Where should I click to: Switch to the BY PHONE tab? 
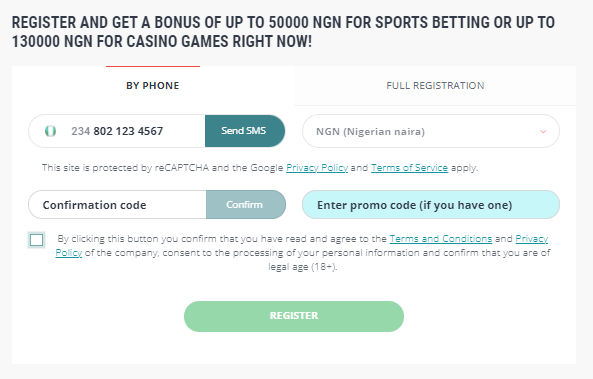(x=153, y=85)
